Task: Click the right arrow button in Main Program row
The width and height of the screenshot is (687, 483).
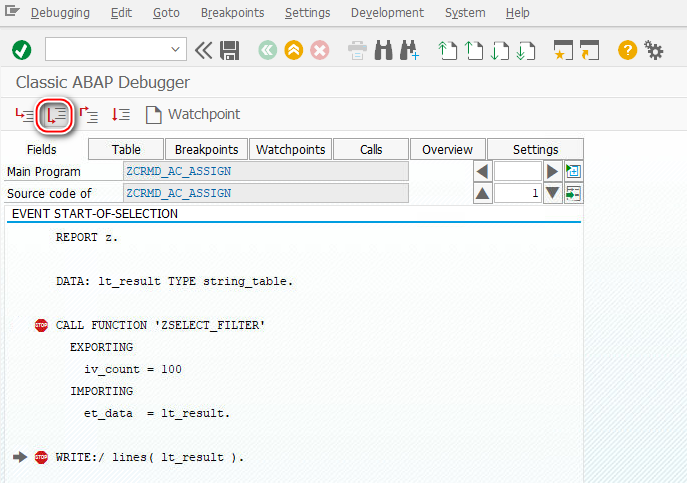Action: 552,171
